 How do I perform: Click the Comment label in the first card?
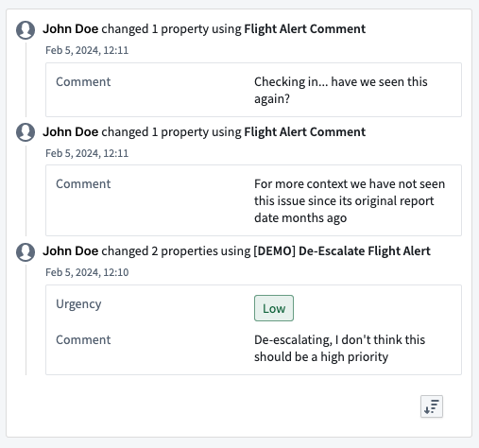(83, 81)
